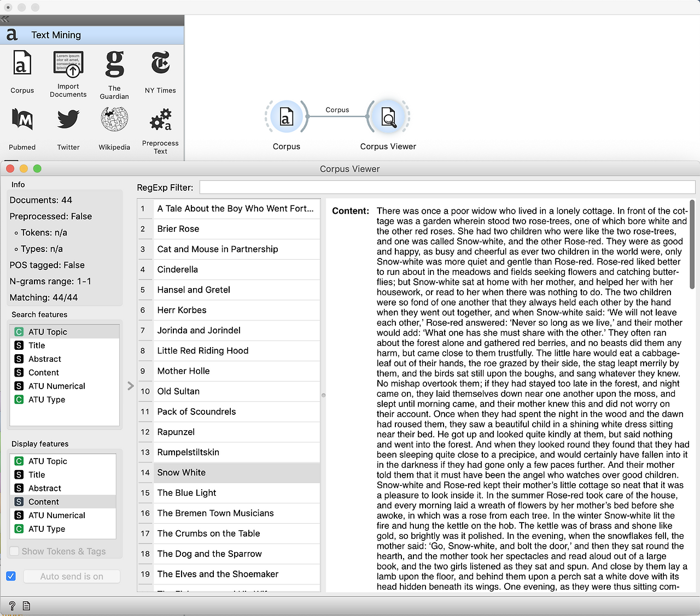This screenshot has height=616, width=700.
Task: Select ATU Topic in Search features
Action: click(65, 332)
